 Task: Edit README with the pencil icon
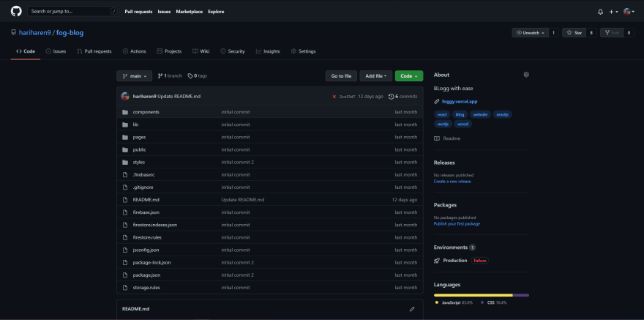(412, 309)
